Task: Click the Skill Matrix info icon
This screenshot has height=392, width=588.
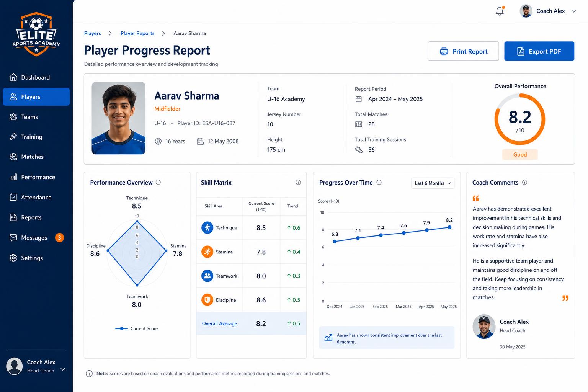Action: (298, 183)
